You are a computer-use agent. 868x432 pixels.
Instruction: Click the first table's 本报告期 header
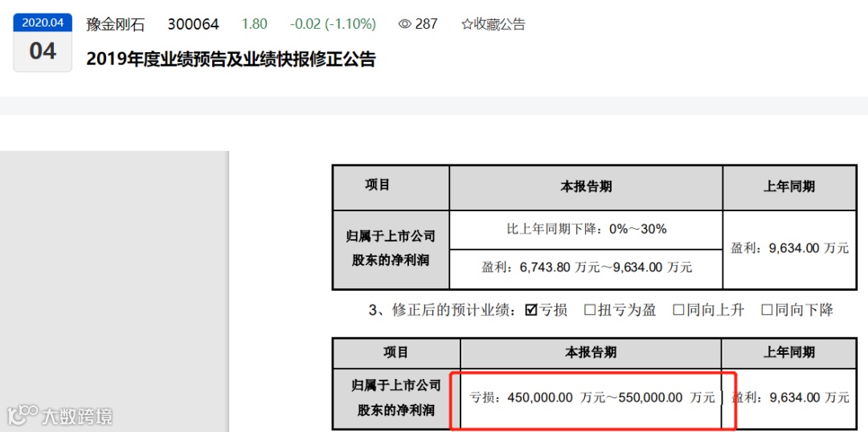tap(586, 187)
